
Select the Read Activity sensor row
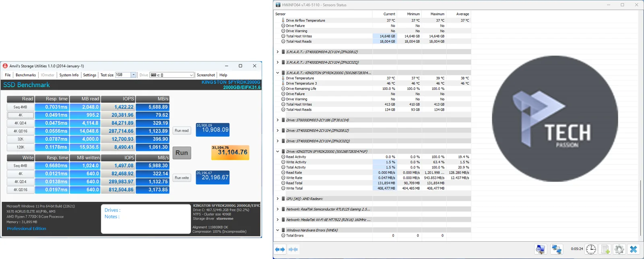click(372, 157)
